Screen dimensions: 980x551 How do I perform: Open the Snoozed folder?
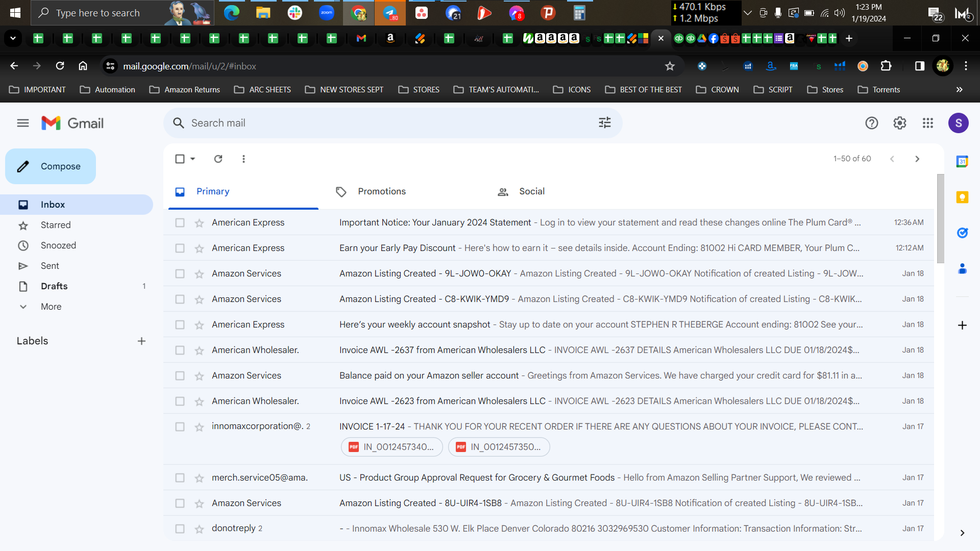[x=58, y=245]
